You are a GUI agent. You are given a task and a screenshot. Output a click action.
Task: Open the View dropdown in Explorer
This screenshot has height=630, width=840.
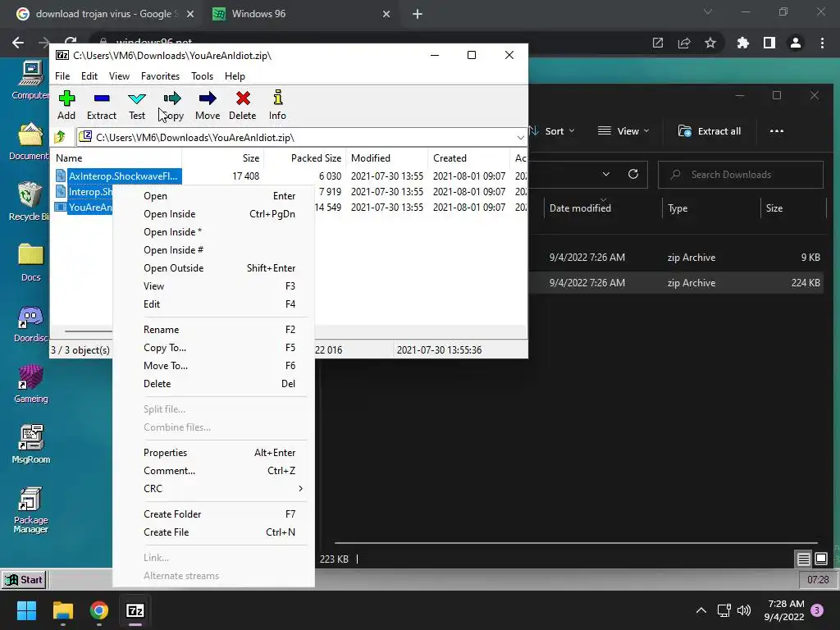coord(623,131)
